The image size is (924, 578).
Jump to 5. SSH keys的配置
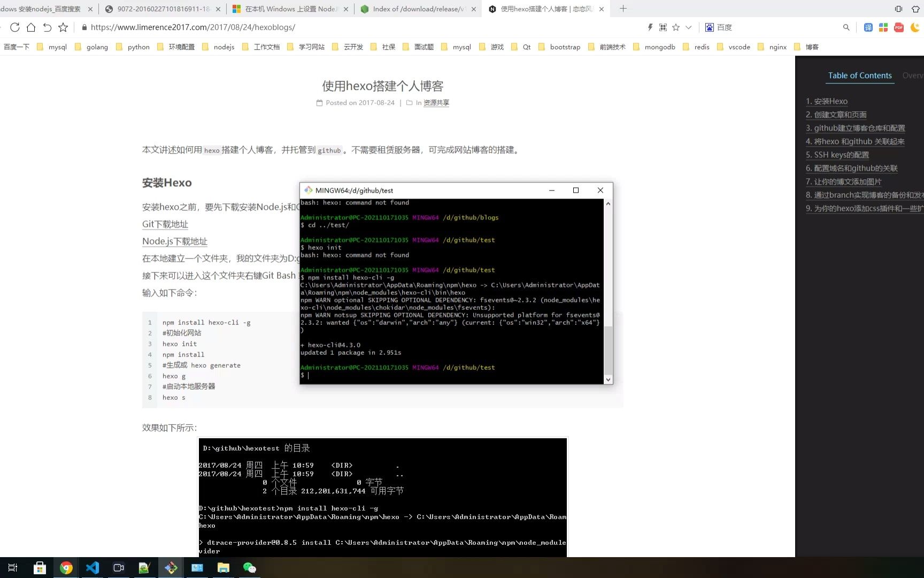pos(837,155)
